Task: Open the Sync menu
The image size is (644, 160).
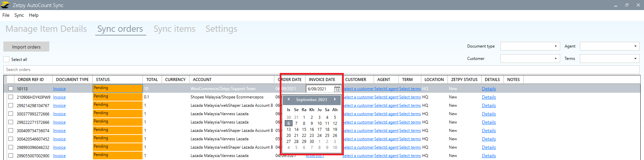Action: click(x=19, y=15)
